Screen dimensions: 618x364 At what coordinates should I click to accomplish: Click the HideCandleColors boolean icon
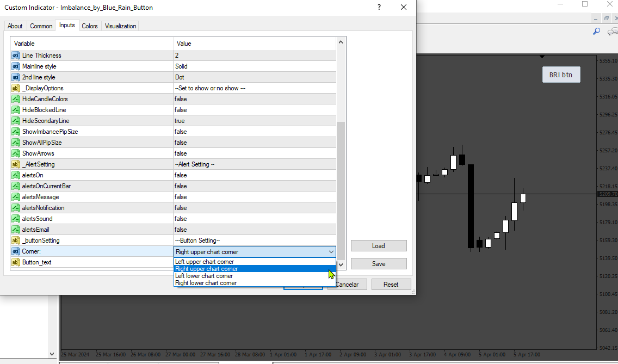coord(16,99)
